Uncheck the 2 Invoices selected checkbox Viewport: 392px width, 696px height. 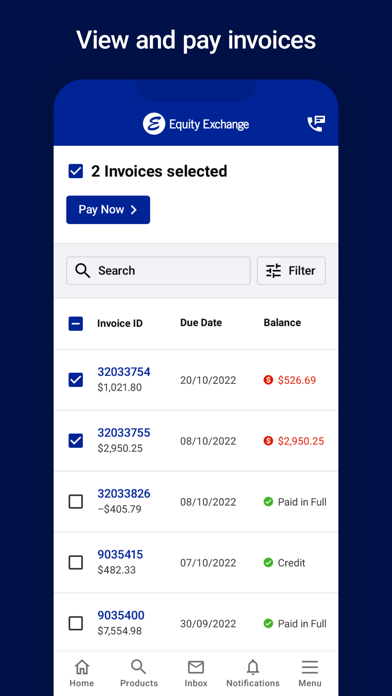pos(76,171)
